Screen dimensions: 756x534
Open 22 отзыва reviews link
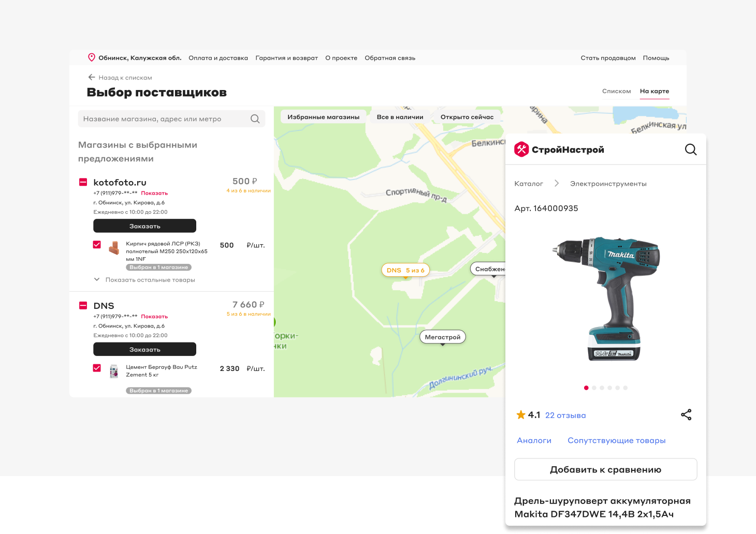(565, 415)
